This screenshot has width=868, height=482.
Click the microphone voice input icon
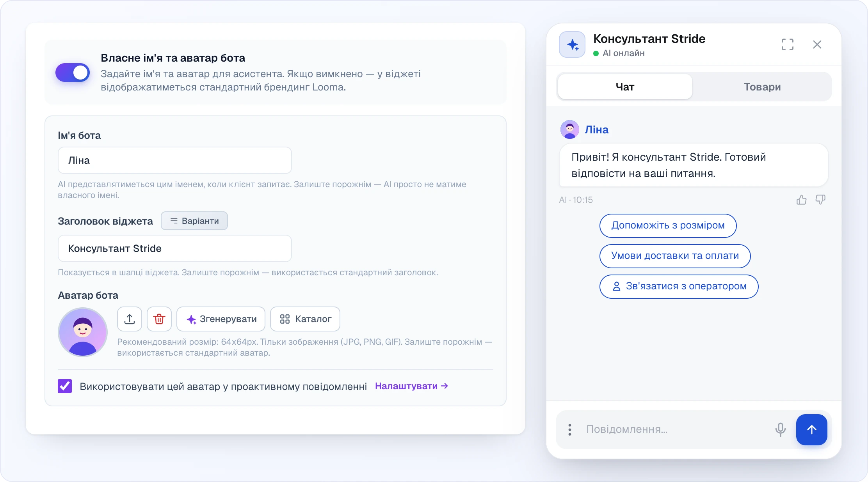[780, 429]
